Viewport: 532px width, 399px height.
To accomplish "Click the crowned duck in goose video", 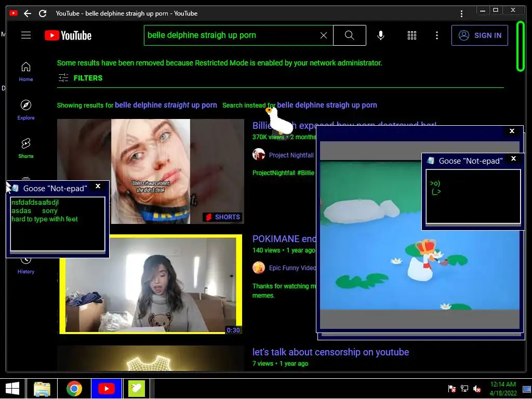I will [x=426, y=260].
